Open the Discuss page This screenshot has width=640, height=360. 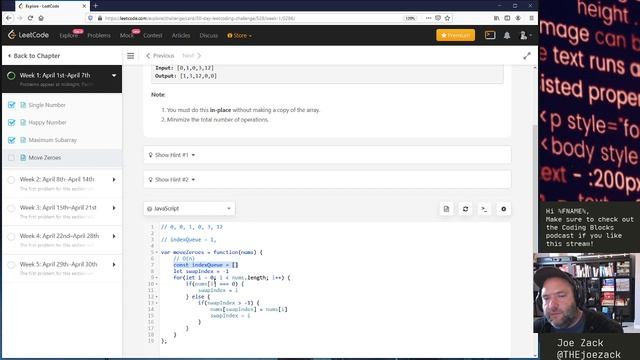[x=209, y=36]
